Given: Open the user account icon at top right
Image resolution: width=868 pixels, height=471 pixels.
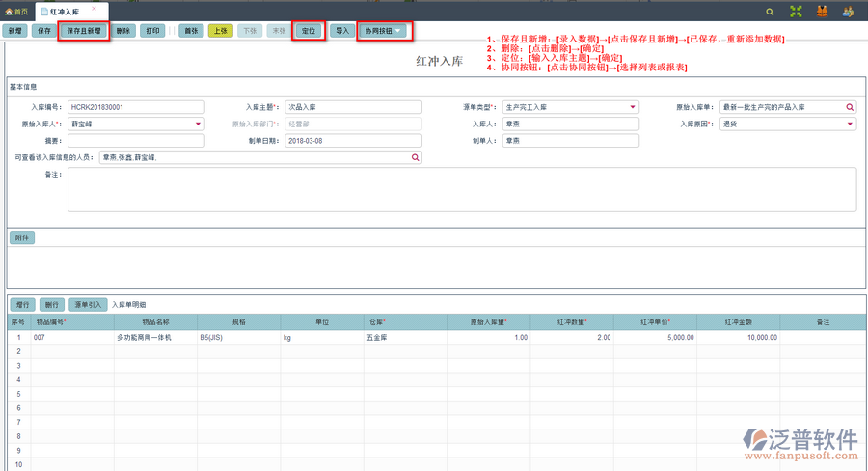Looking at the screenshot, I should (x=848, y=12).
